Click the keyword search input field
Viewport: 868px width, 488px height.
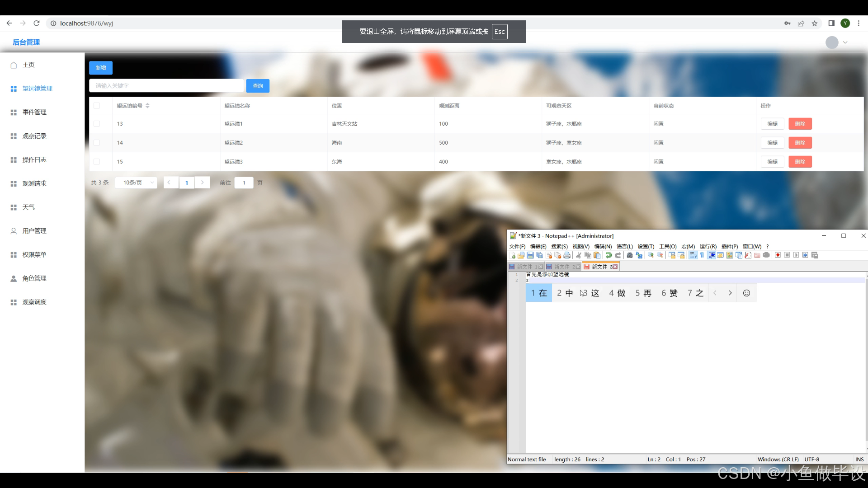pos(166,86)
